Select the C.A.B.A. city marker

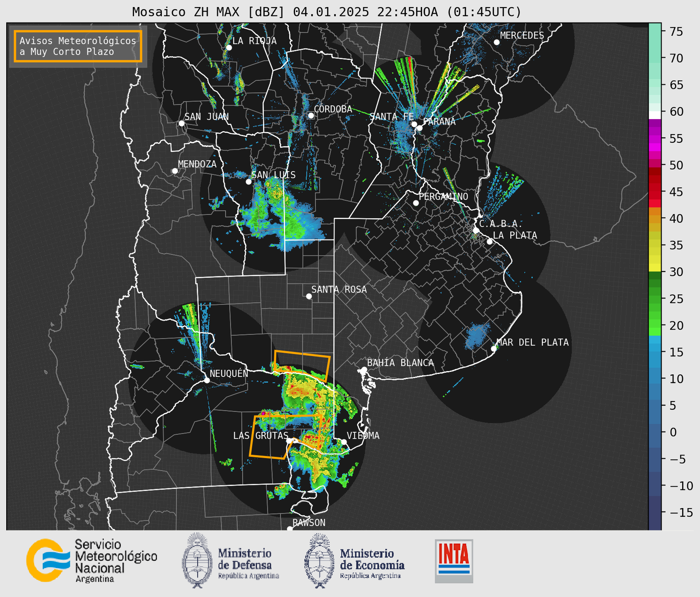click(x=476, y=230)
